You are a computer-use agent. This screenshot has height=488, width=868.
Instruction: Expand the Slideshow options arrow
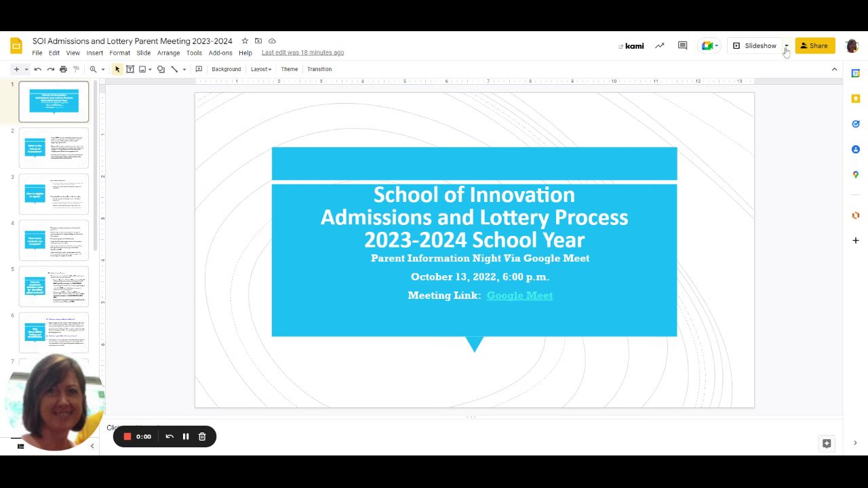tap(787, 46)
